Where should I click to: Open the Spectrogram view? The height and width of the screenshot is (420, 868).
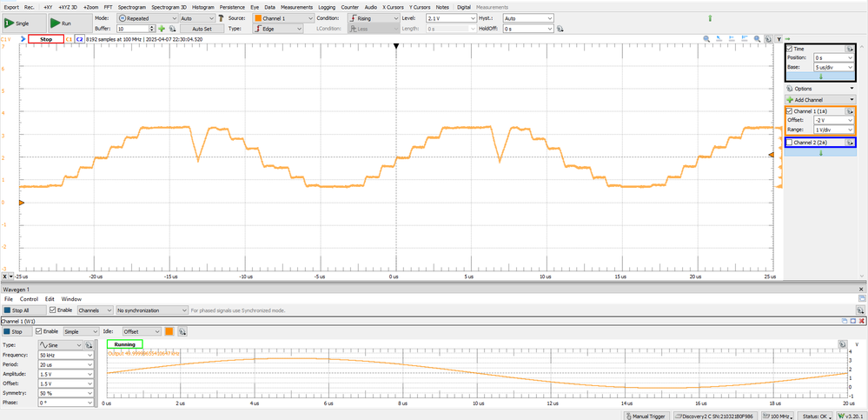(132, 7)
